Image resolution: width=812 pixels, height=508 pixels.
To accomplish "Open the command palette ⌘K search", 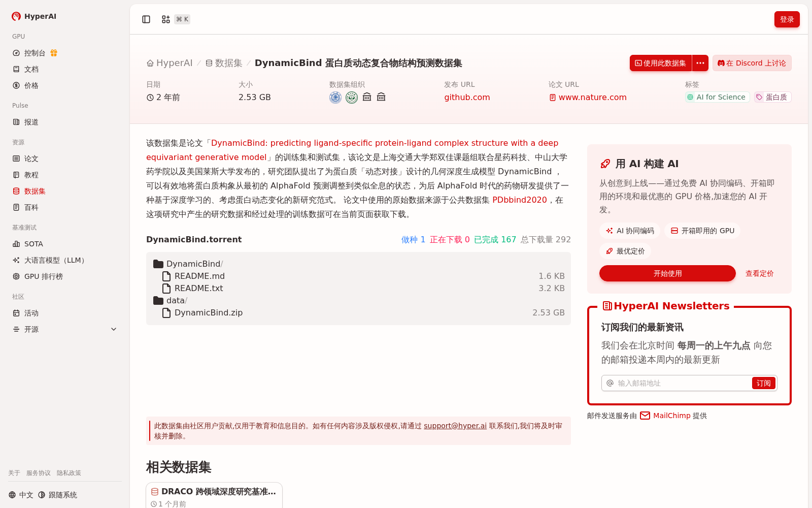I will (x=176, y=19).
